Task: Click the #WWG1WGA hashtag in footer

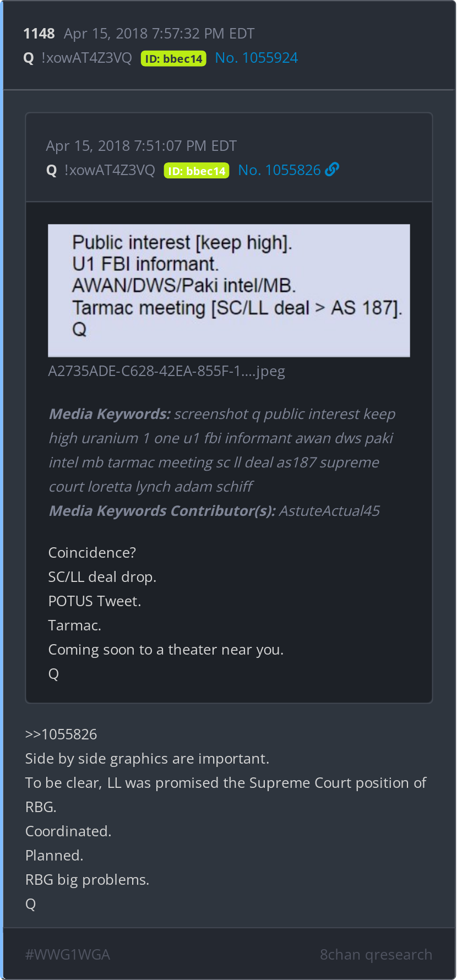Action: point(68,955)
